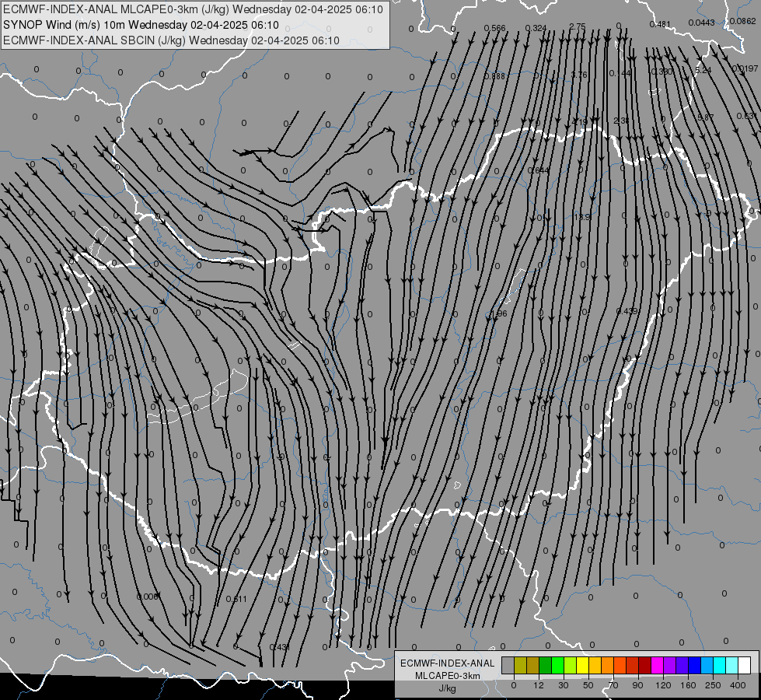Click the legend scale label 120
This screenshot has width=761, height=700.
click(x=663, y=685)
